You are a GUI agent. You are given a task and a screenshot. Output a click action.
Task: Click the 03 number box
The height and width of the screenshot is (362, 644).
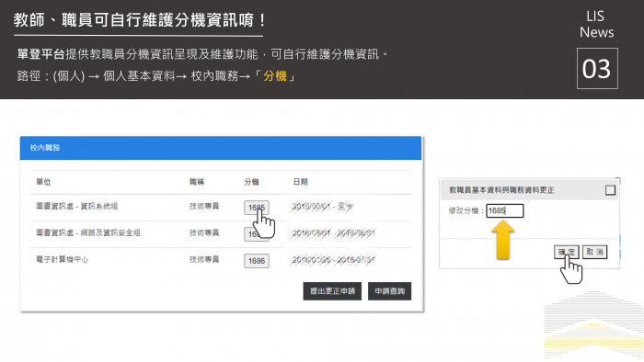(597, 69)
